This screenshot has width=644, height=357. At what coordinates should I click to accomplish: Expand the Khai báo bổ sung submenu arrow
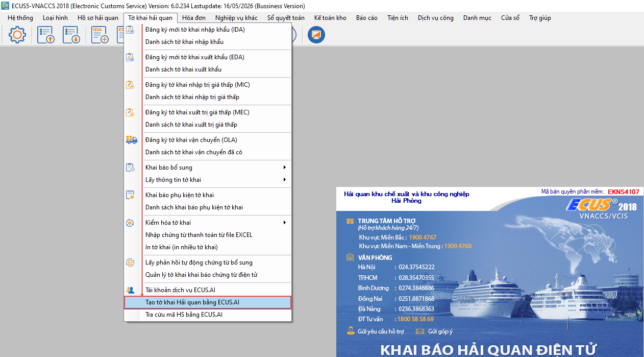point(285,168)
